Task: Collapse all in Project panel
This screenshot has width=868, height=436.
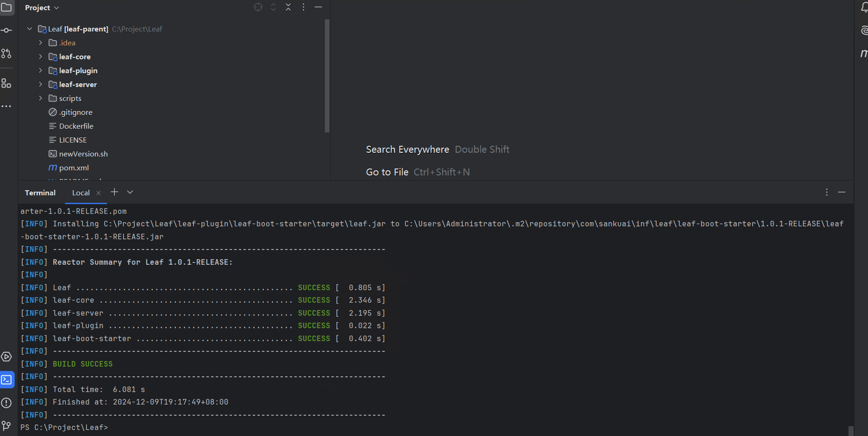Action: point(288,7)
